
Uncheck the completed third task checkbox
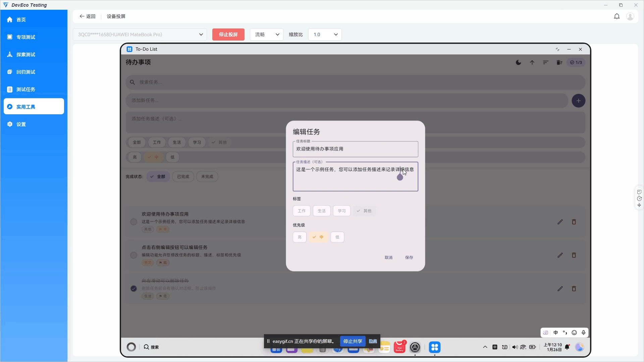[x=133, y=289]
